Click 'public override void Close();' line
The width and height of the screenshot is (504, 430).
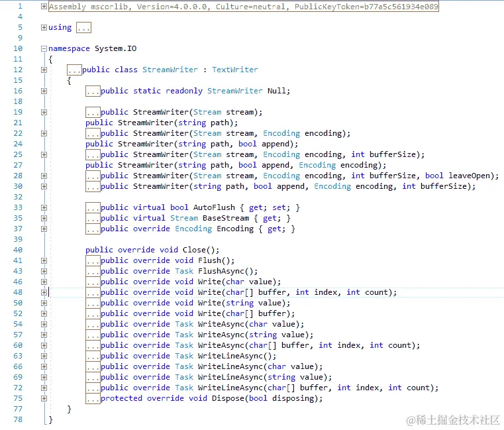(x=152, y=250)
